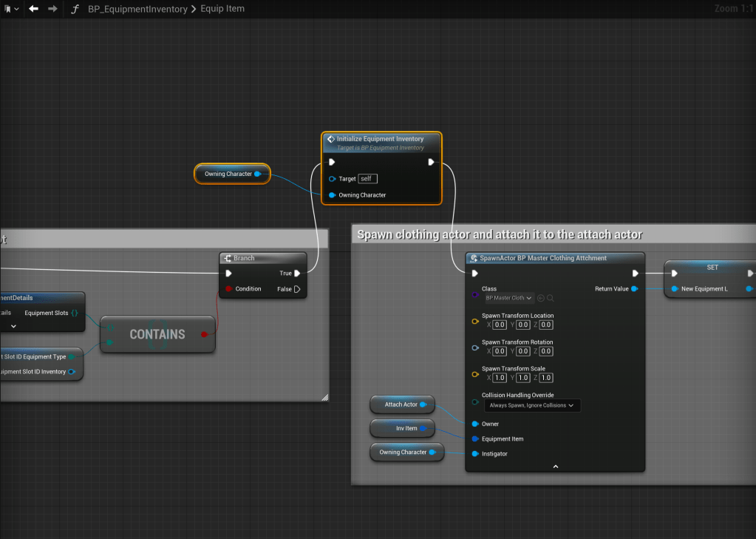Screen dimensions: 756x539
Task: Click the Return Value pin on SpawnActor
Action: pos(634,289)
